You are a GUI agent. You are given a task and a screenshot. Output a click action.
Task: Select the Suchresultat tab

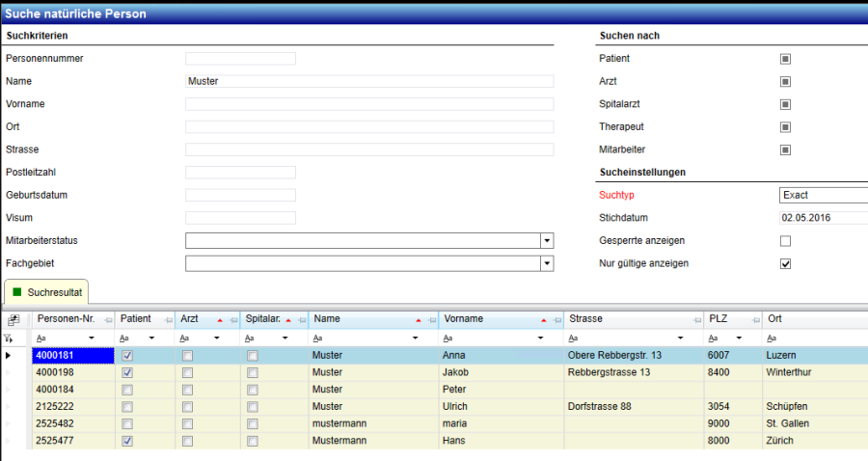46,291
